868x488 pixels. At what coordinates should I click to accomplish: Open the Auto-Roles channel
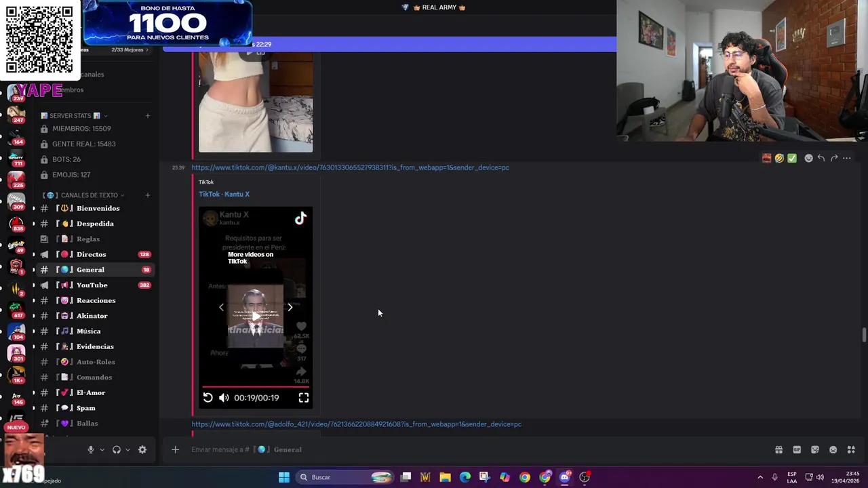coord(94,362)
